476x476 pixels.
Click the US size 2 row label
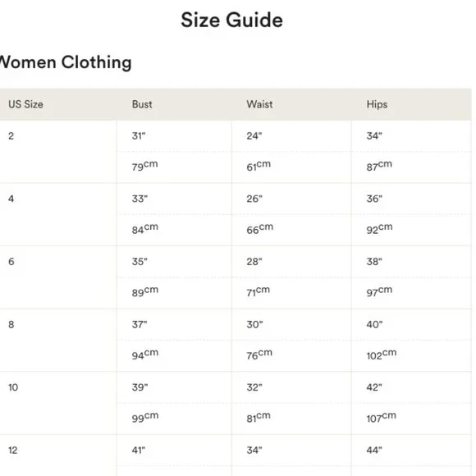(11, 135)
